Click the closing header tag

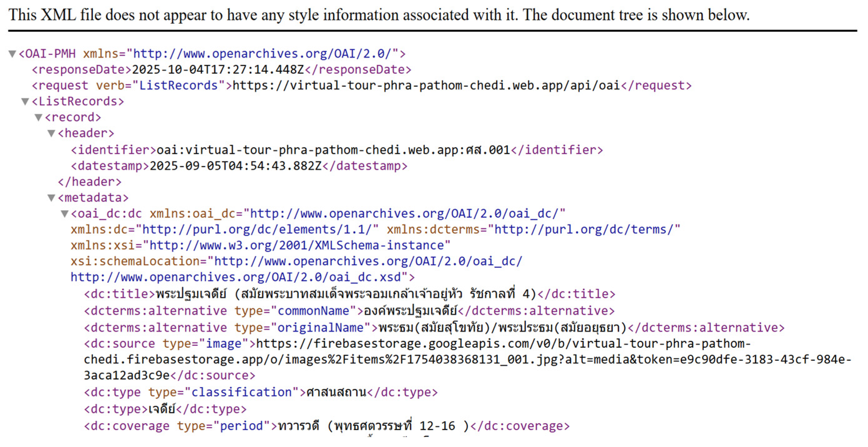click(89, 182)
